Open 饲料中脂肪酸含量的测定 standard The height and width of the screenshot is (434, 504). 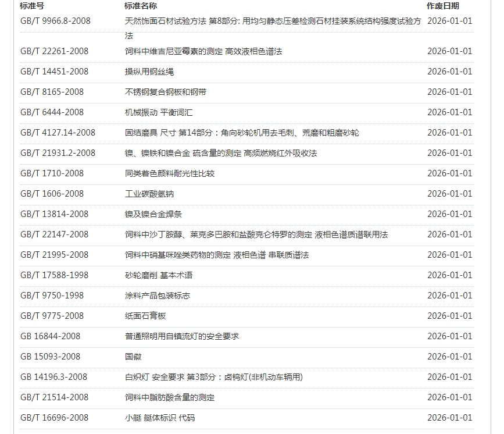click(169, 397)
